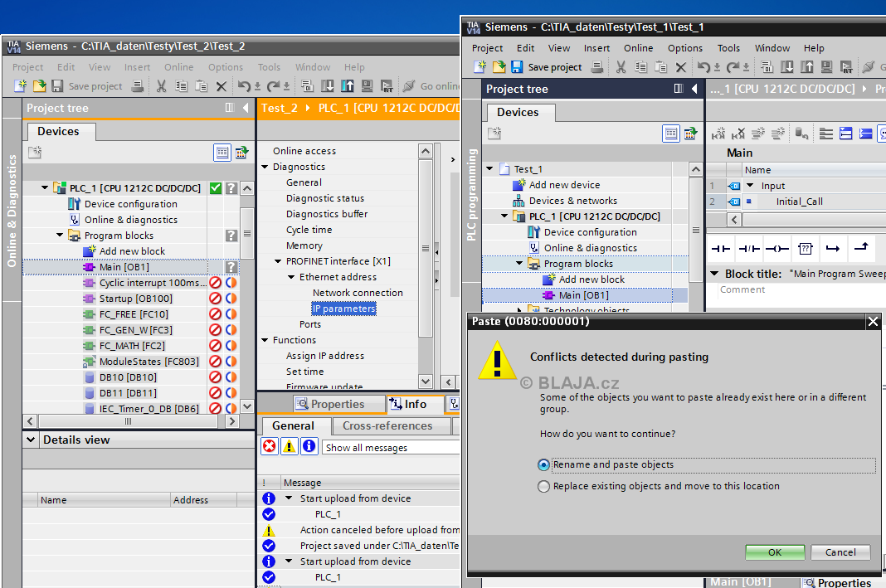The image size is (886, 588).
Task: Collapse Block title section in Main editor
Action: click(x=714, y=274)
